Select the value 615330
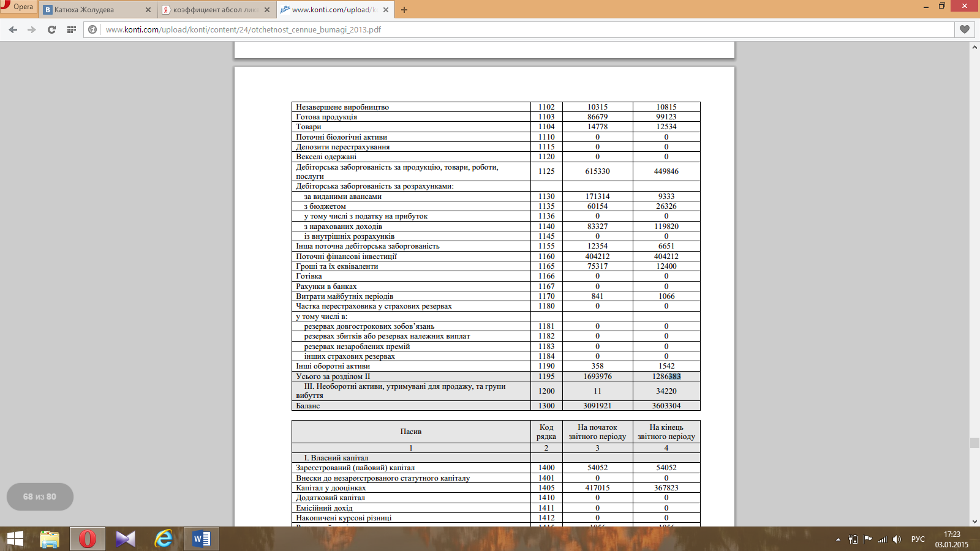This screenshot has width=980, height=551. pos(598,171)
